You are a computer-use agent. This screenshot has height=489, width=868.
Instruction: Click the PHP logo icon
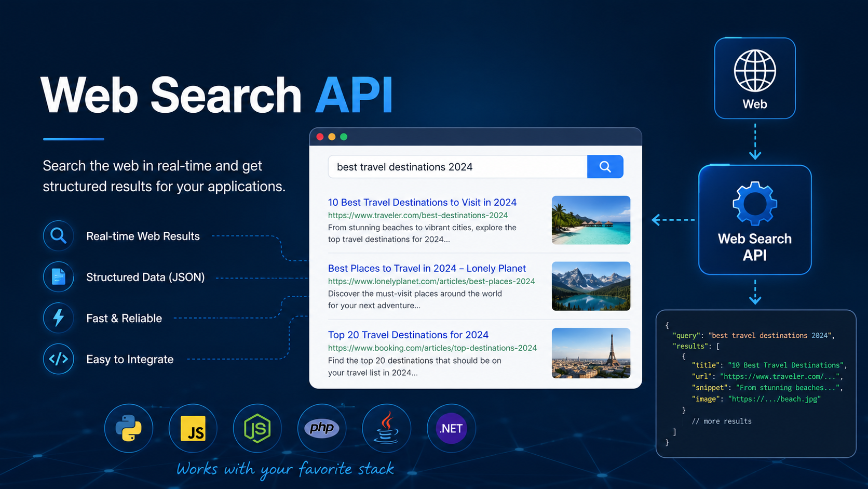coord(322,428)
